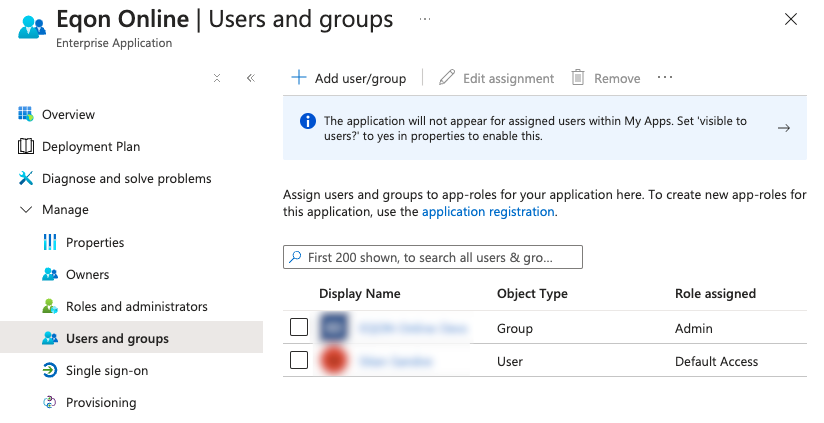Viewport: 824px width, 423px height.
Task: Open the blurred user name link
Action: [396, 362]
